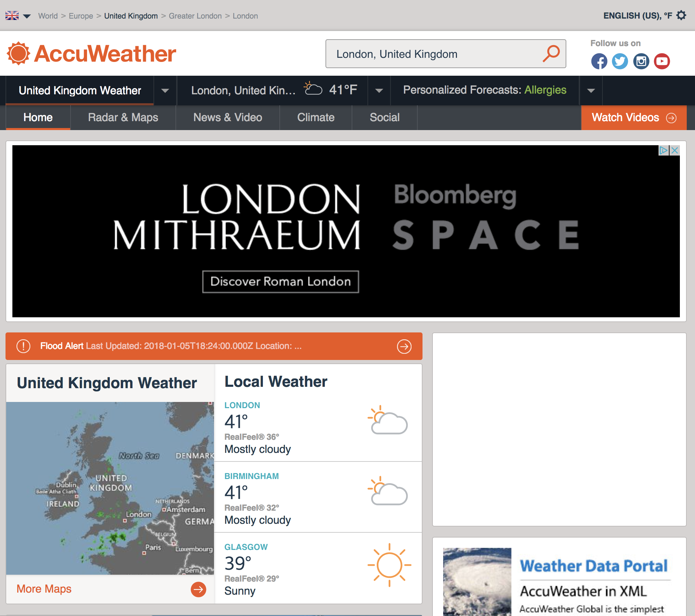Open AccuWeather Instagram page icon

click(x=641, y=61)
